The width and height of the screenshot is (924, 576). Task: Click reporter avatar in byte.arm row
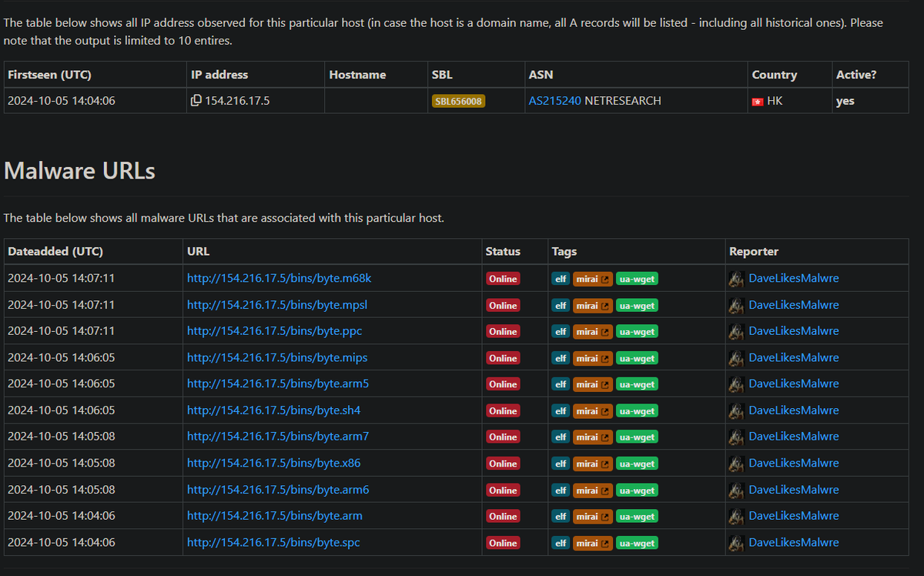(736, 517)
